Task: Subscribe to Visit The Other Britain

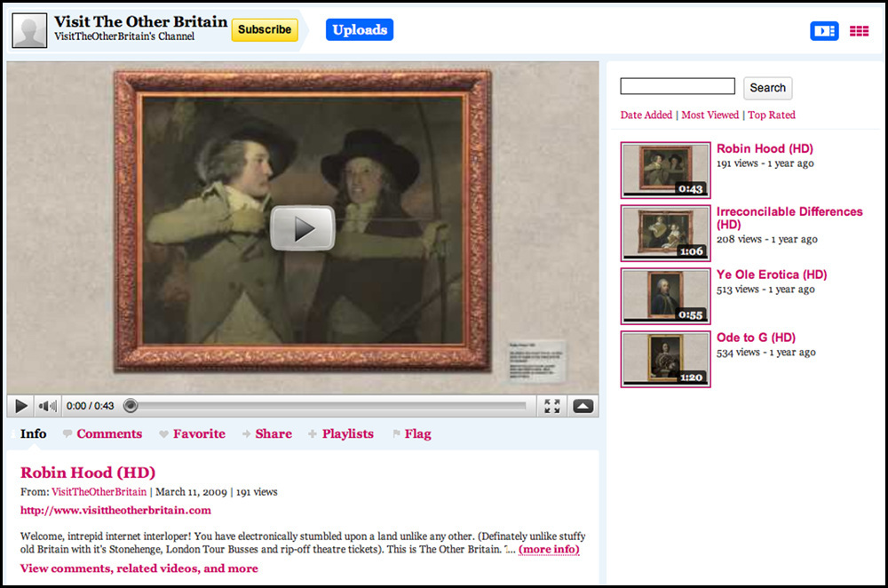Action: point(265,29)
